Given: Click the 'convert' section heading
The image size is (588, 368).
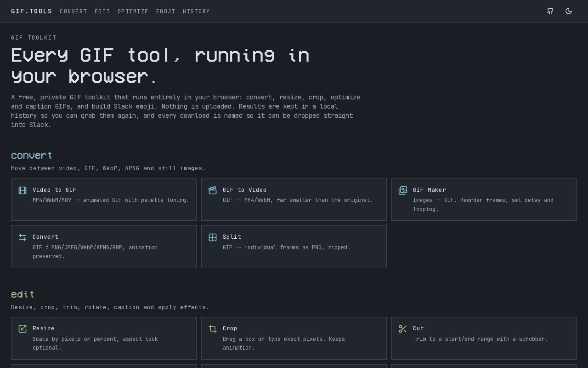Looking at the screenshot, I should pos(32,155).
